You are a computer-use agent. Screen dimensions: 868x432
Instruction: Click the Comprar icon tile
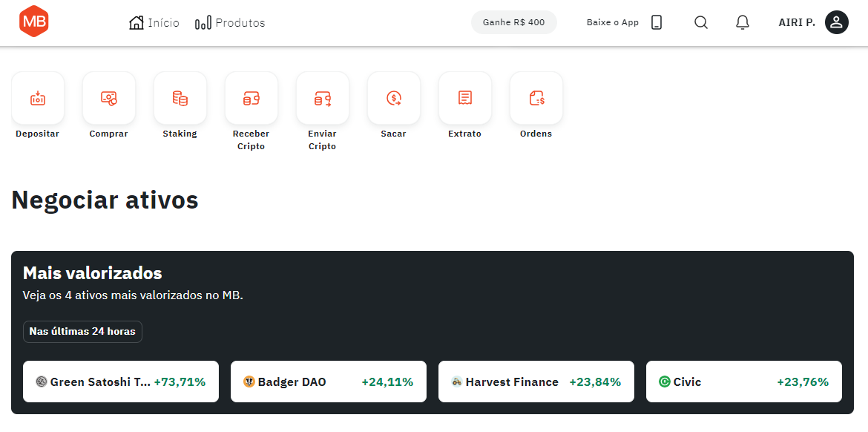click(109, 98)
